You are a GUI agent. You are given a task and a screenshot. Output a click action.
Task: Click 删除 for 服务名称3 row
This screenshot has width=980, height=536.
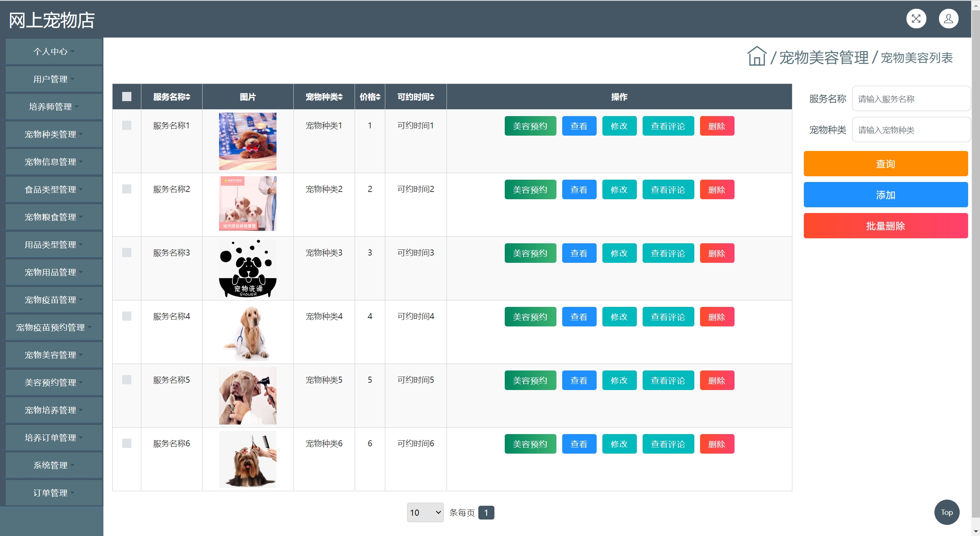pyautogui.click(x=717, y=253)
